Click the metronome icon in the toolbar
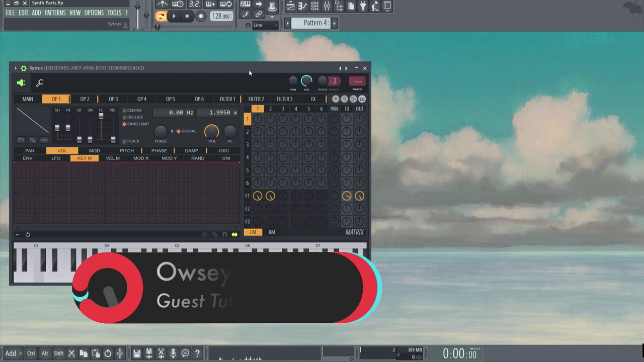This screenshot has height=362, width=644. coord(162,5)
